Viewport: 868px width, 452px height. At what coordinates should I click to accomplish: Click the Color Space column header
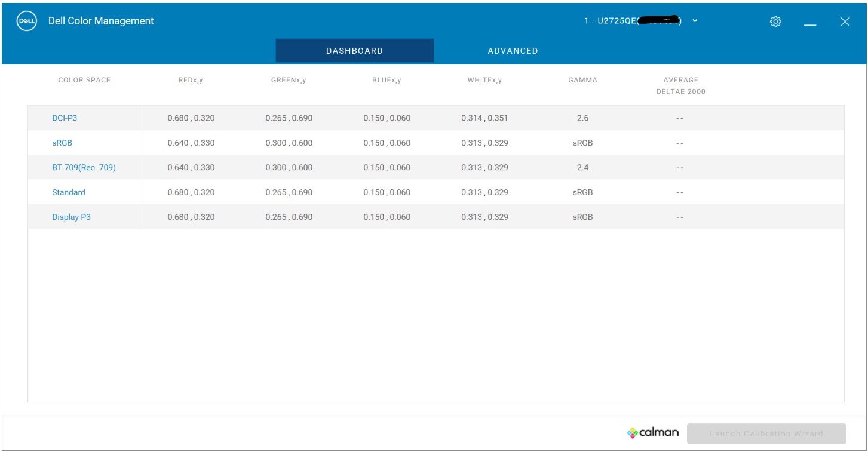click(84, 80)
